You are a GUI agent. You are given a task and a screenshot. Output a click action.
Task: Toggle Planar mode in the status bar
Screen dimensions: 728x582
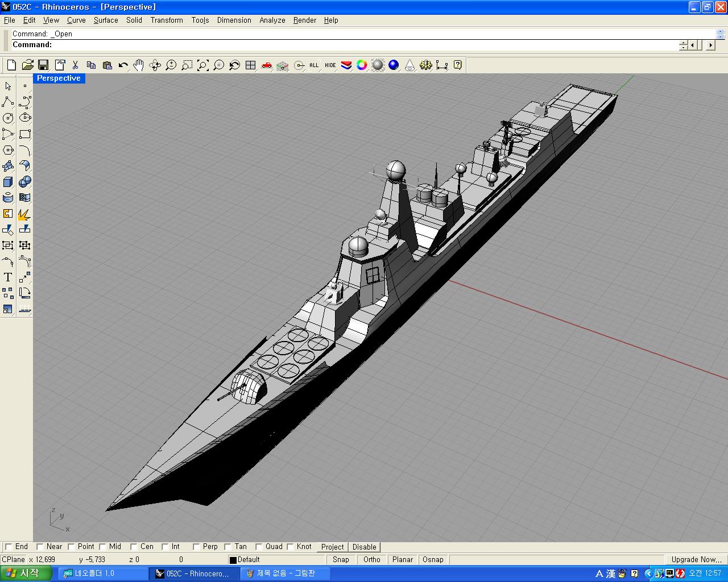(403, 560)
